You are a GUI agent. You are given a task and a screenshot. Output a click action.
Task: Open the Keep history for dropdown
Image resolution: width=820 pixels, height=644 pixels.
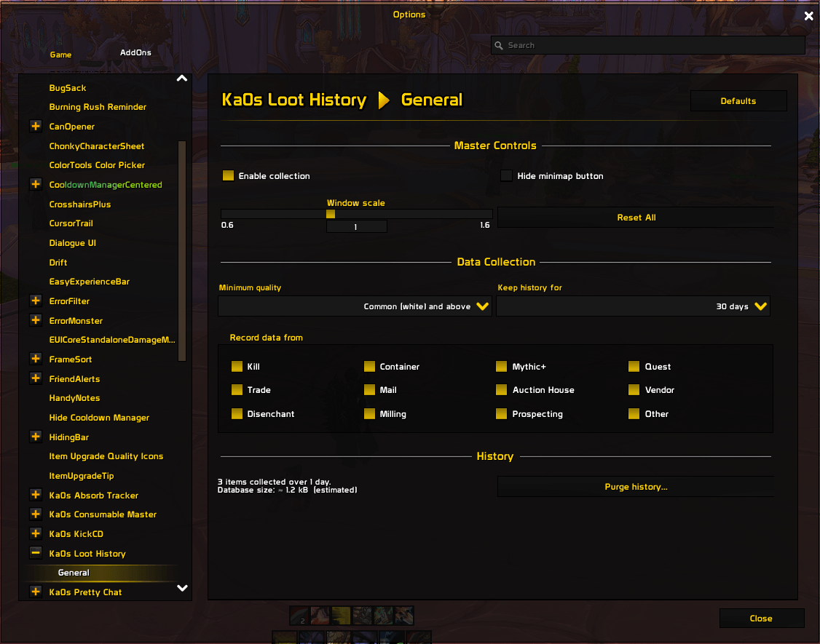[x=633, y=306]
